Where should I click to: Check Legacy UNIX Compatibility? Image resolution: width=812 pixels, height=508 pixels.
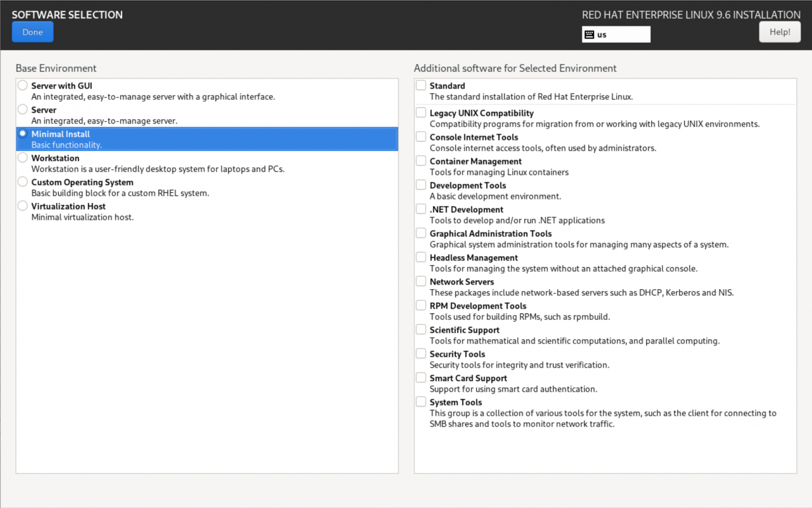click(x=421, y=113)
